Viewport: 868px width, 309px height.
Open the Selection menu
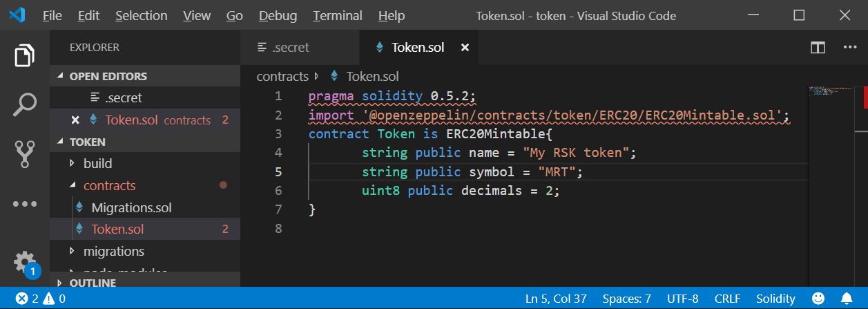click(x=141, y=15)
